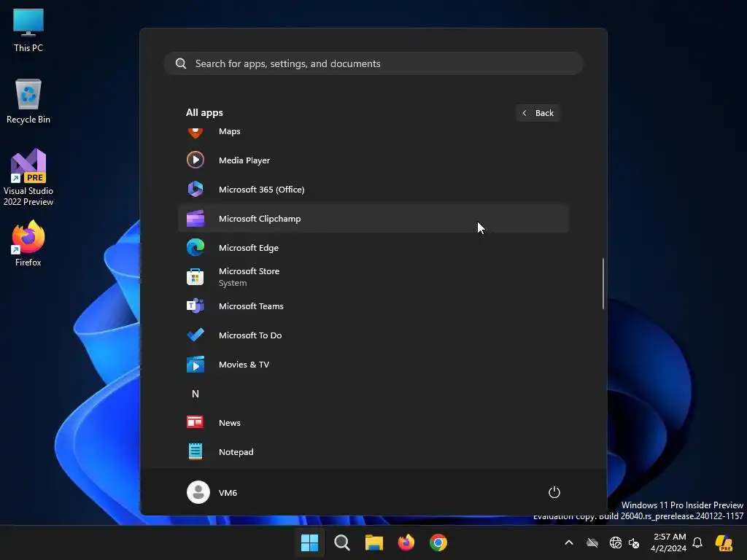Viewport: 747px width, 560px height.
Task: Click the 'Movies & TV' label
Action: [x=244, y=365]
